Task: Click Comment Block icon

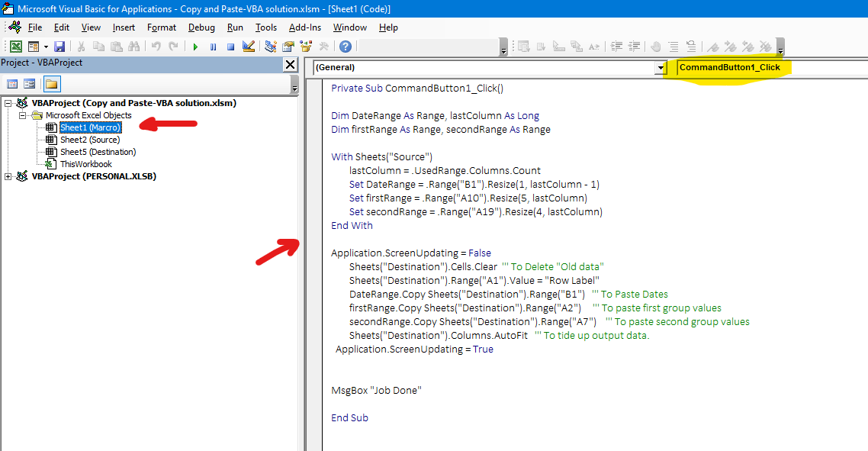Action: [x=674, y=47]
